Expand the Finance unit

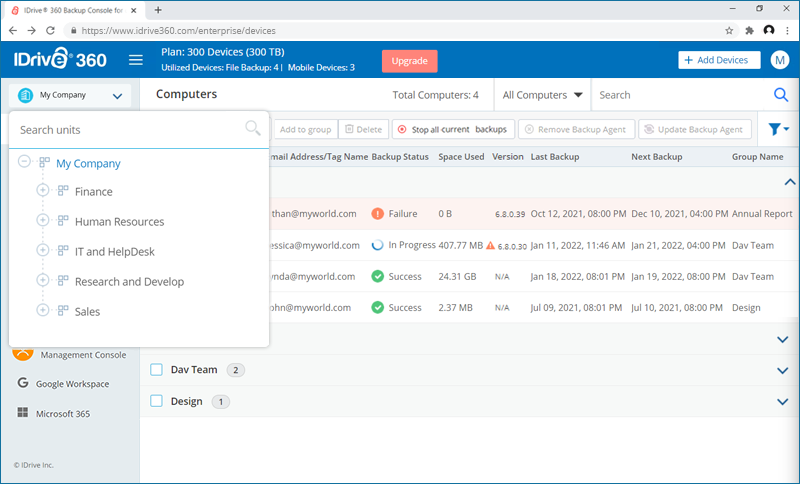click(x=43, y=190)
